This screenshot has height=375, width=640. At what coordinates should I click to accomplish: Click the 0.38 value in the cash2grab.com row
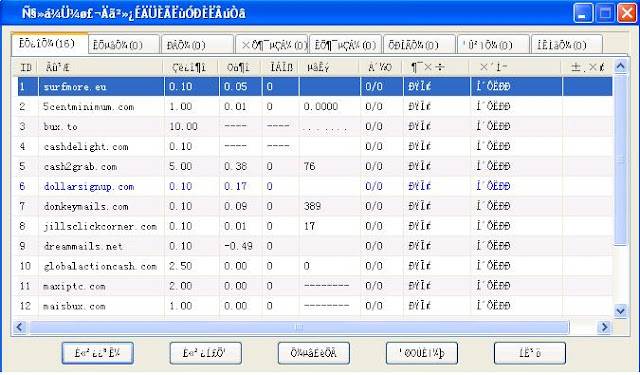pyautogui.click(x=236, y=166)
